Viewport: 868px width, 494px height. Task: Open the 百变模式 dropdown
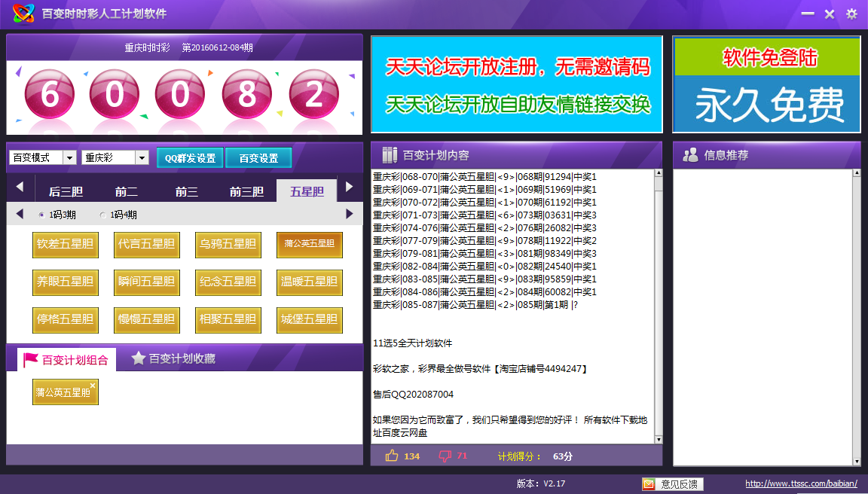point(69,156)
